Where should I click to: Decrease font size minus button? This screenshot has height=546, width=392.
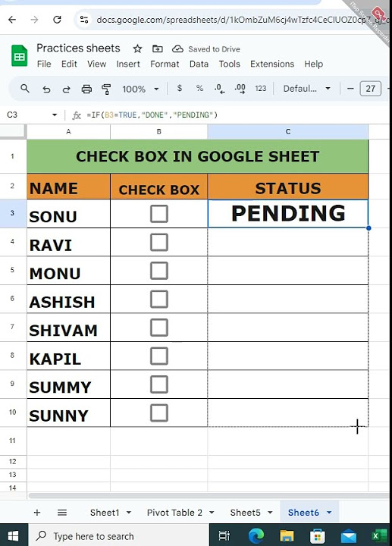point(350,89)
